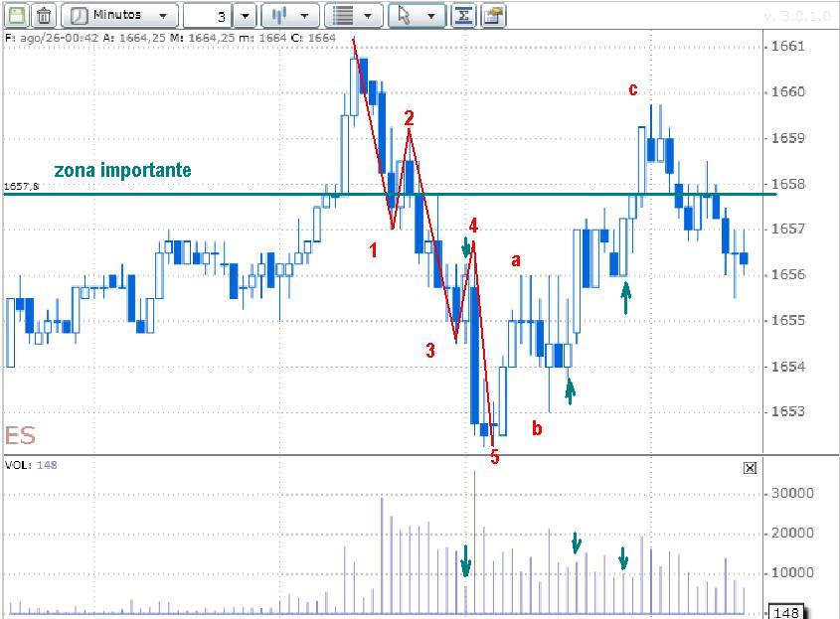Click the clock icon beside Minutos
Screen dimensions: 840x619
pyautogui.click(x=78, y=16)
